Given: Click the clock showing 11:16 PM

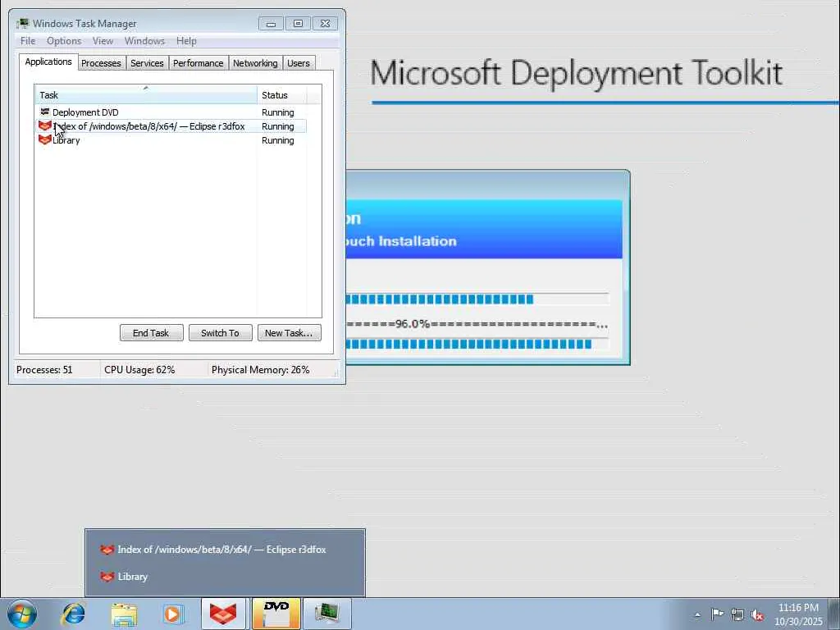Looking at the screenshot, I should 798,608.
